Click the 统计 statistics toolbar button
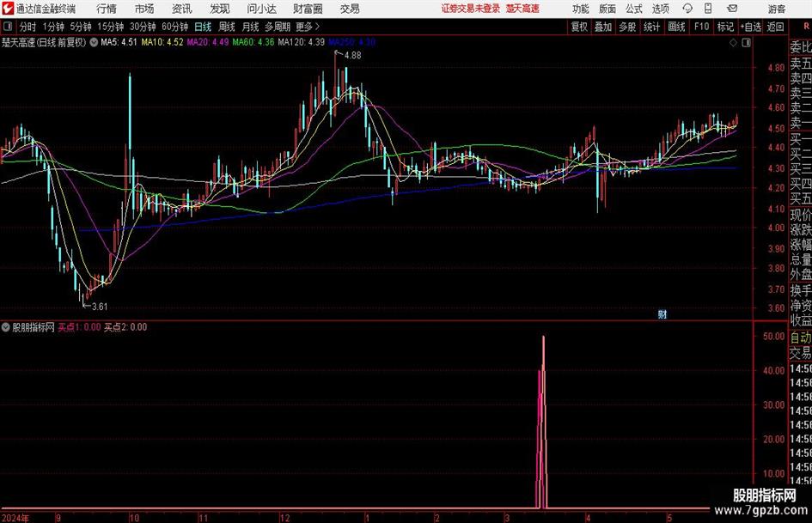 point(651,27)
